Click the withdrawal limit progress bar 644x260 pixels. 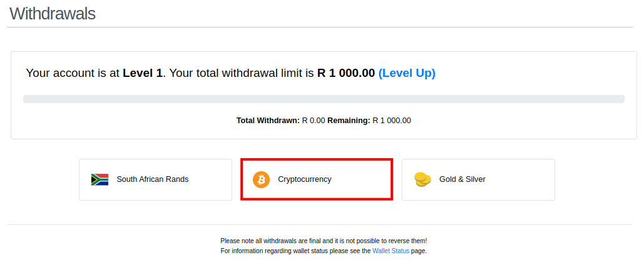point(324,99)
